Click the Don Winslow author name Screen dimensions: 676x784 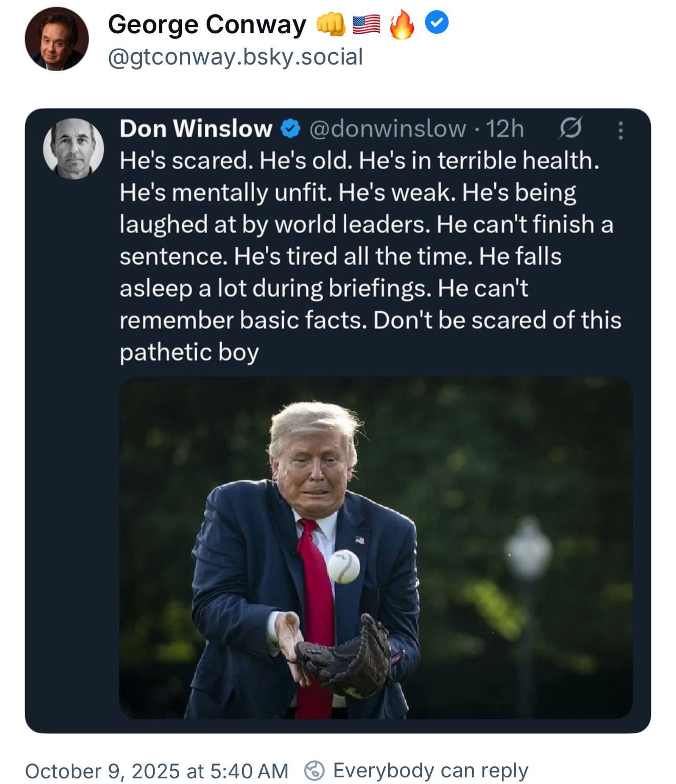(196, 129)
